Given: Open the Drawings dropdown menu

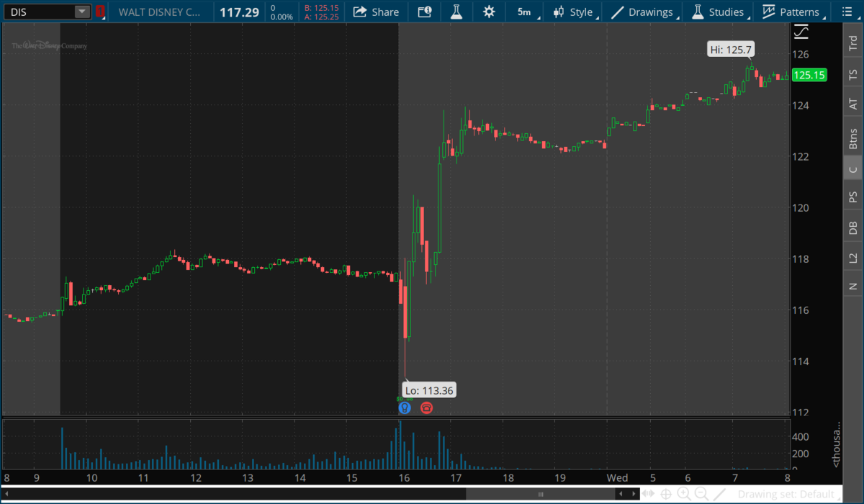Looking at the screenshot, I should click(645, 12).
